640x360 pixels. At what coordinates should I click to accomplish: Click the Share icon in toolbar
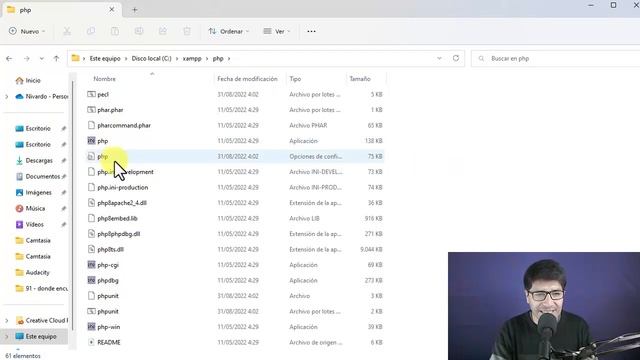click(x=163, y=31)
